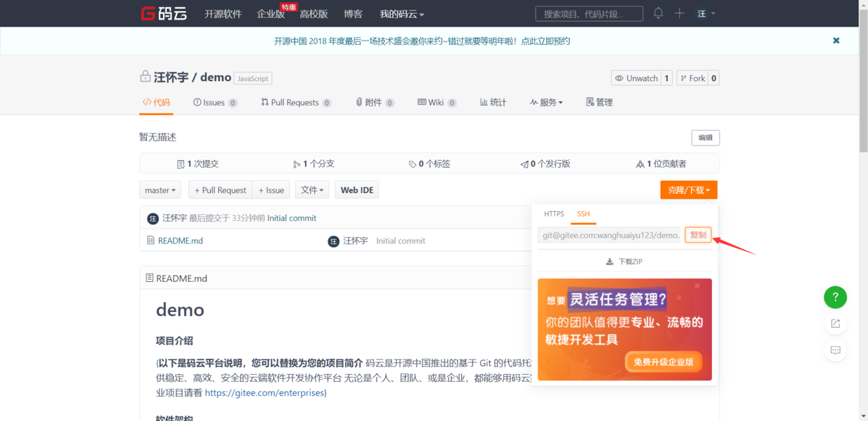Switch to the 代码 tab
868x421 pixels.
pos(156,102)
